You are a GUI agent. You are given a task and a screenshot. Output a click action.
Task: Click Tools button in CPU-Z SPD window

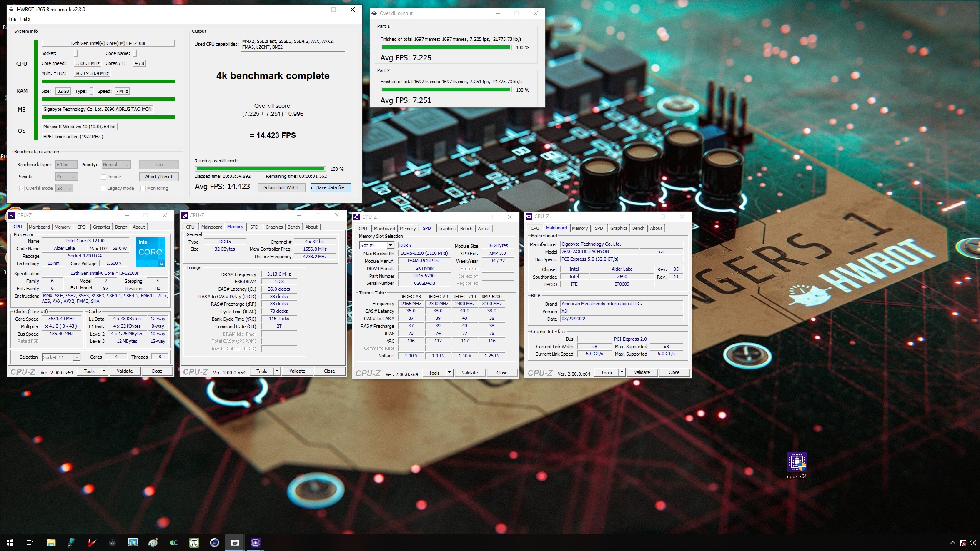pos(434,373)
